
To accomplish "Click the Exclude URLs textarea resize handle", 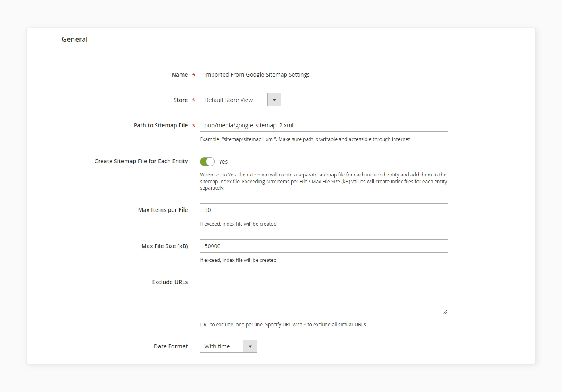I will pos(445,312).
